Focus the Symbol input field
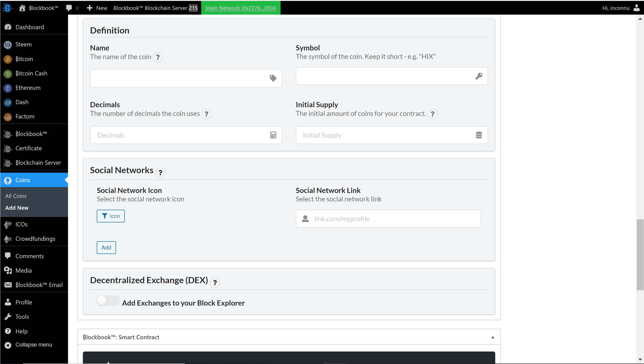 (391, 76)
